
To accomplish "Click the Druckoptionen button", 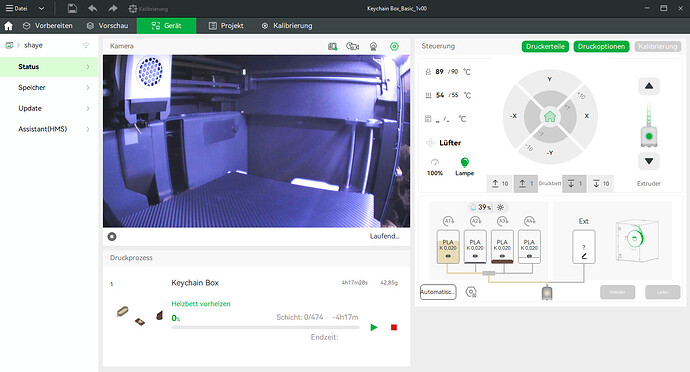I will (601, 46).
